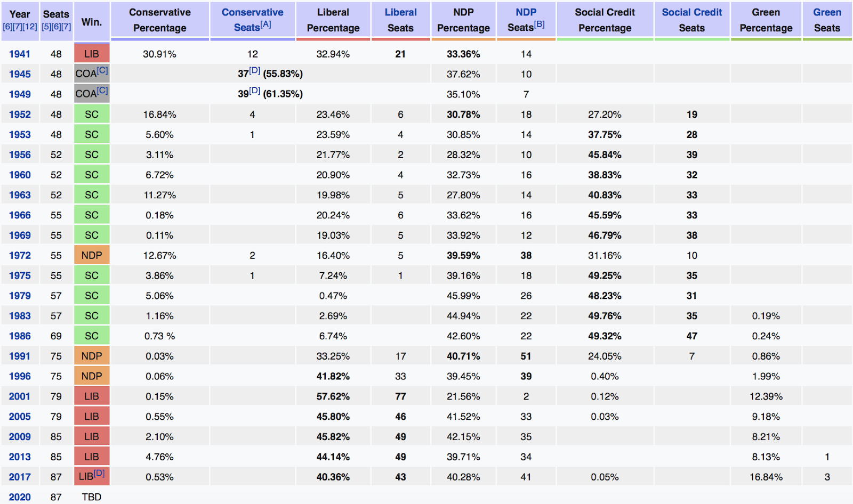The height and width of the screenshot is (504, 853).
Task: Select the 45.99% NDP cell in 1979
Action: pyautogui.click(x=463, y=296)
